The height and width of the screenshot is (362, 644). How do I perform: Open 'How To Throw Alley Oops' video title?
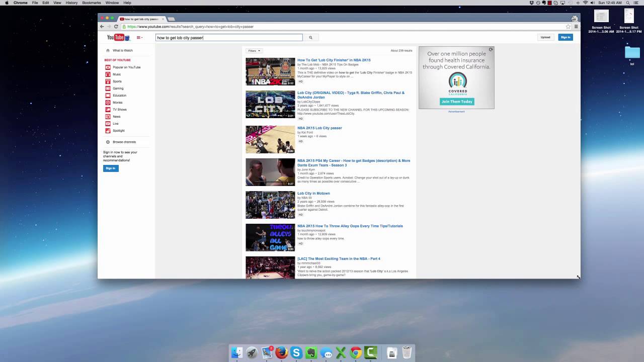coord(350,226)
